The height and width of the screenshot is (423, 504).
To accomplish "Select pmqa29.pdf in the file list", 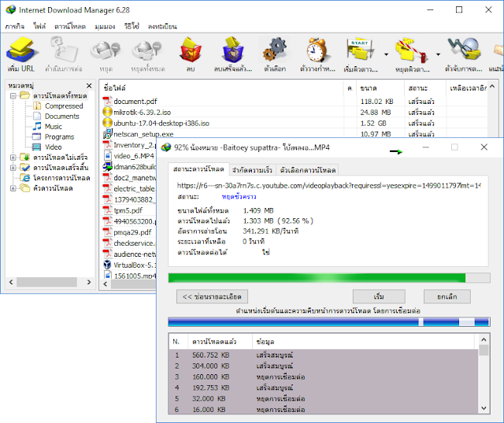I will (132, 232).
